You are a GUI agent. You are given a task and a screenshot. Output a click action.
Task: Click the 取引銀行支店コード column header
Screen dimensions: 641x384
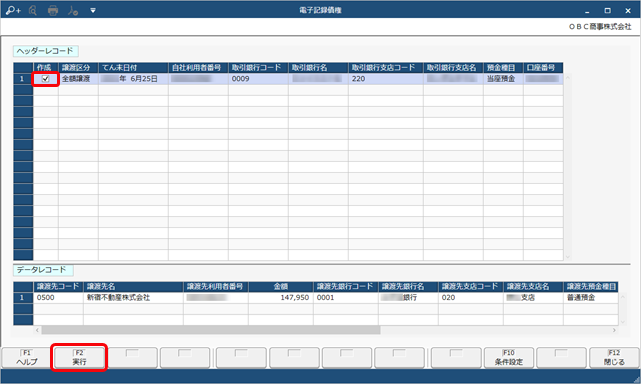tap(385, 68)
